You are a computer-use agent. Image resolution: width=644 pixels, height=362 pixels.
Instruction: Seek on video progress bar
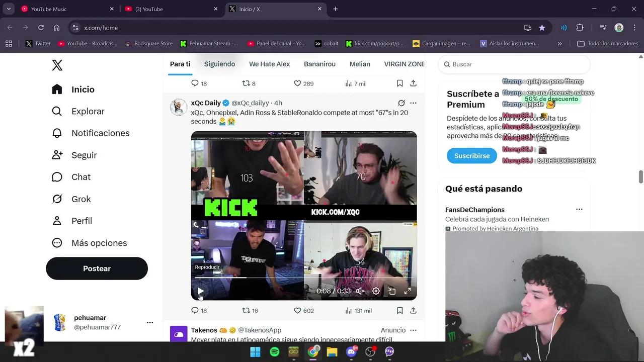point(304,278)
